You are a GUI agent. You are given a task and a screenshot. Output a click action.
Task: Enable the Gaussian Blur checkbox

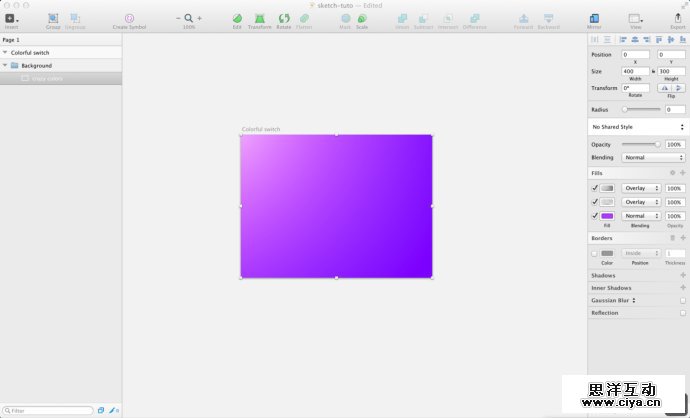(x=682, y=300)
